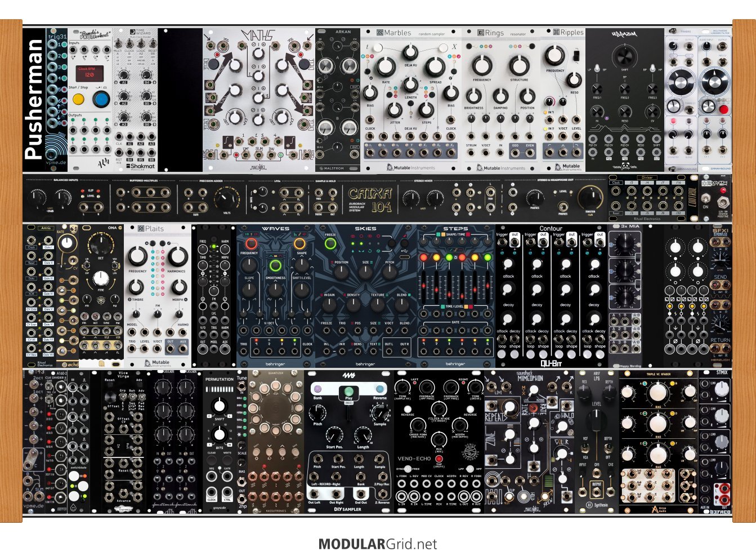Click the ARKAN module title
756x556 pixels.
(x=343, y=32)
